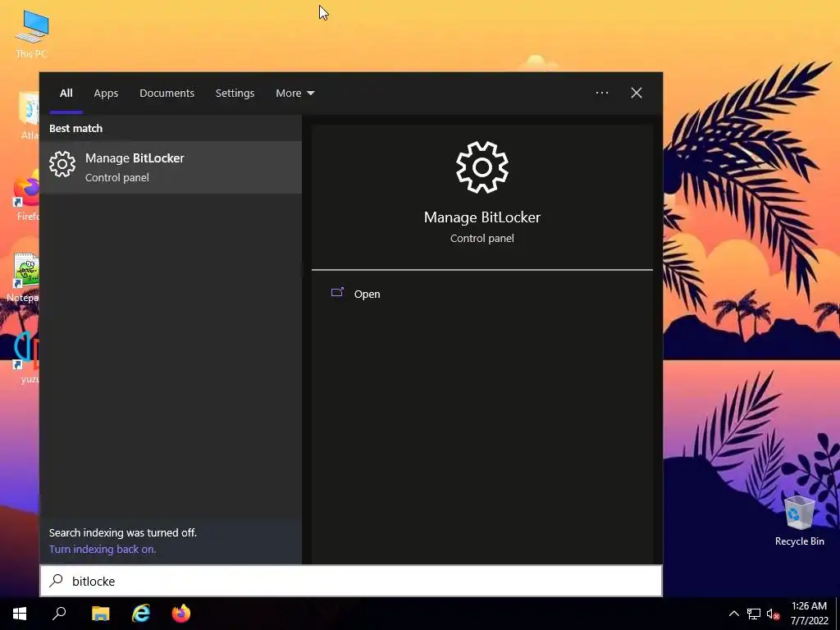Image resolution: width=840 pixels, height=630 pixels.
Task: Launch Firefox from the taskbar
Action: tap(181, 614)
